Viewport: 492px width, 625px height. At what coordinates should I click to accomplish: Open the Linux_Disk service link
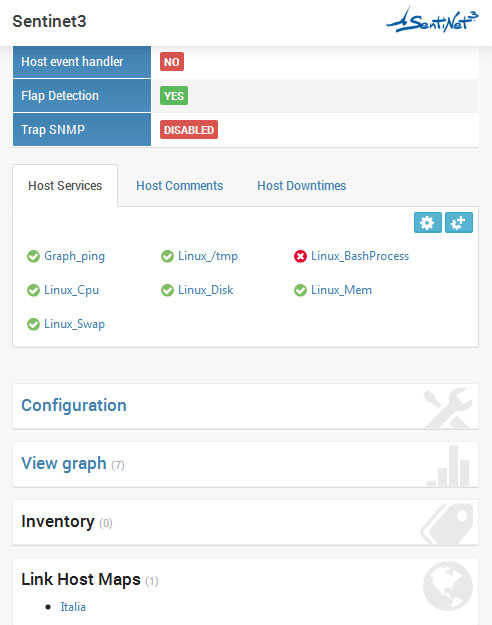coord(205,290)
